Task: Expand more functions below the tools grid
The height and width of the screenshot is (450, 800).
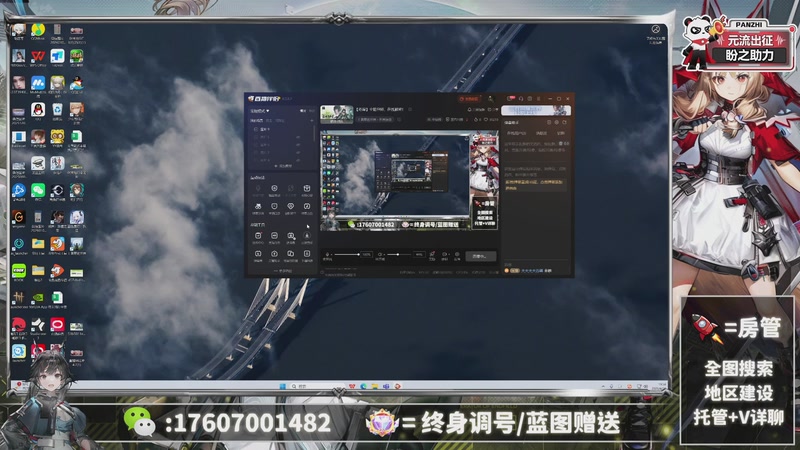Action: coord(282,271)
